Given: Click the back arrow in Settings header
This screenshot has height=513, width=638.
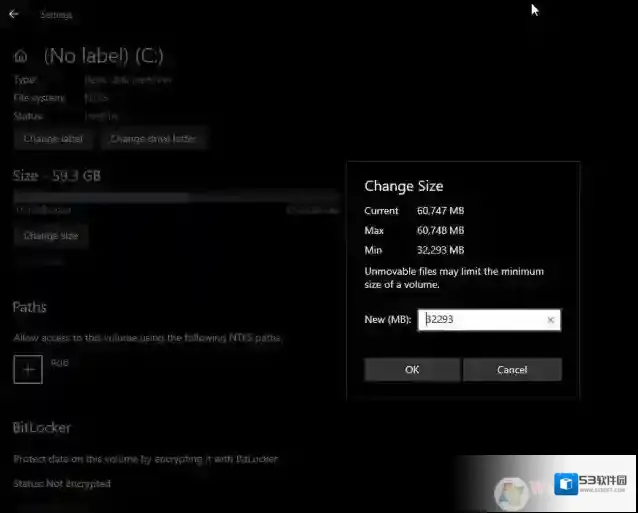Looking at the screenshot, I should point(14,15).
